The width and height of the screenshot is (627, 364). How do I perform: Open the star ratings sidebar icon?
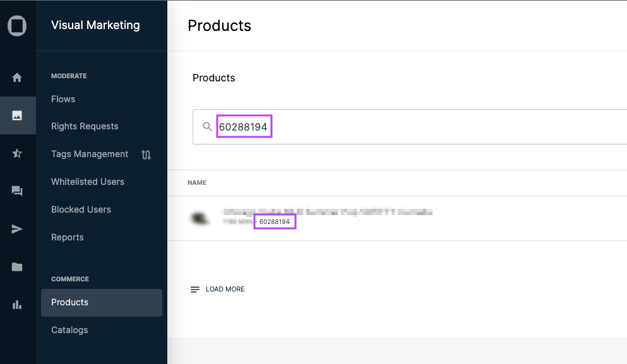pos(17,153)
